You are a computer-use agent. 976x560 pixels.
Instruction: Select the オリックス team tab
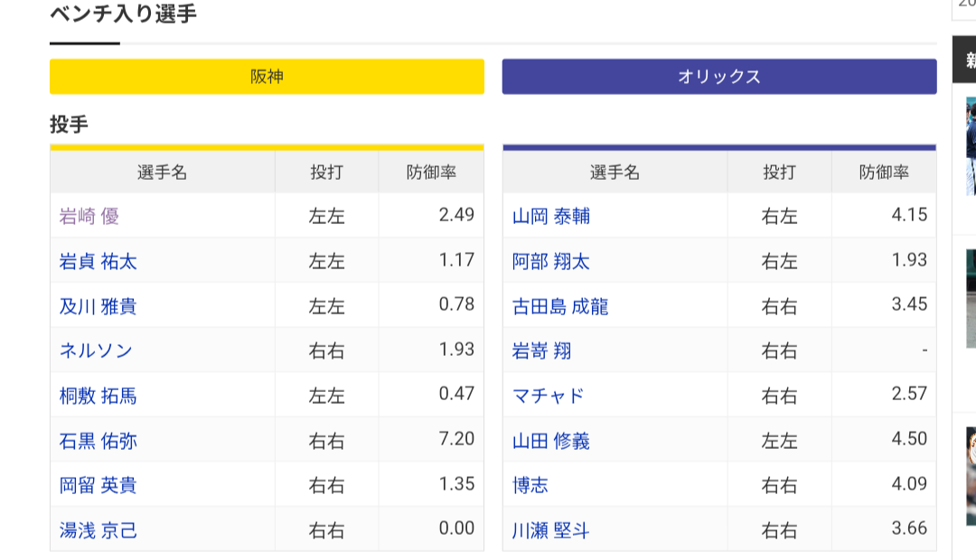pos(718,77)
